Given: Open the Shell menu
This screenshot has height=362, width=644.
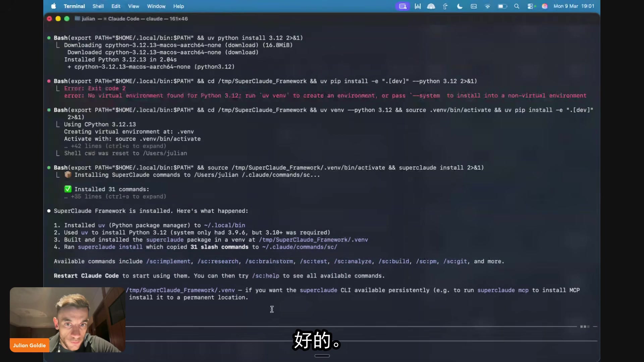Looking at the screenshot, I should coord(98,6).
